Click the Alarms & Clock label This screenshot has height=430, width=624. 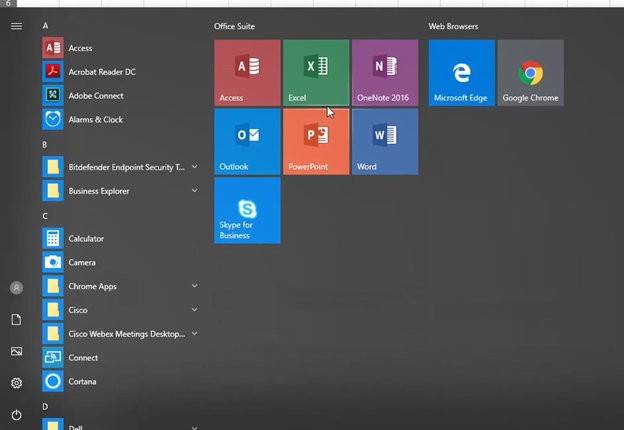point(96,120)
